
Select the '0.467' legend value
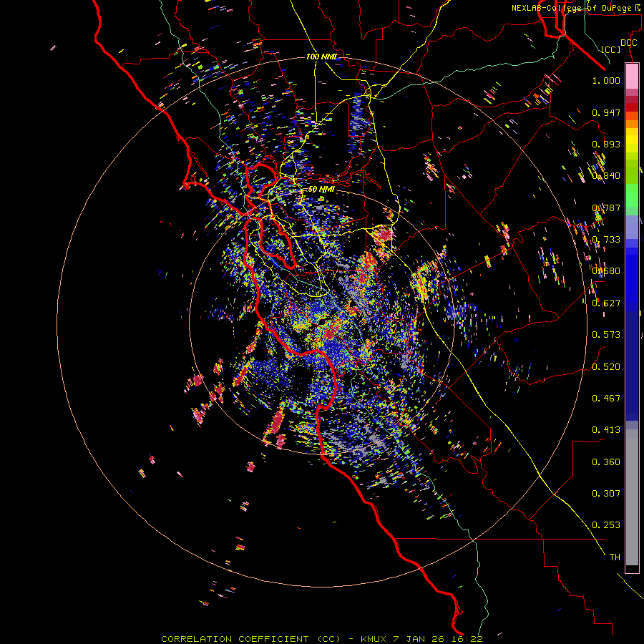pyautogui.click(x=606, y=398)
